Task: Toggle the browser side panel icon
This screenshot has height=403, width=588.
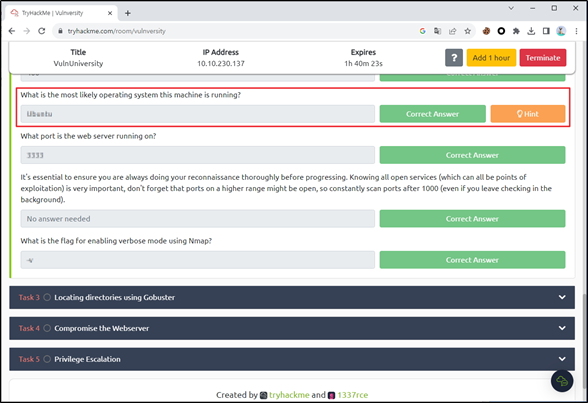Action: point(546,31)
